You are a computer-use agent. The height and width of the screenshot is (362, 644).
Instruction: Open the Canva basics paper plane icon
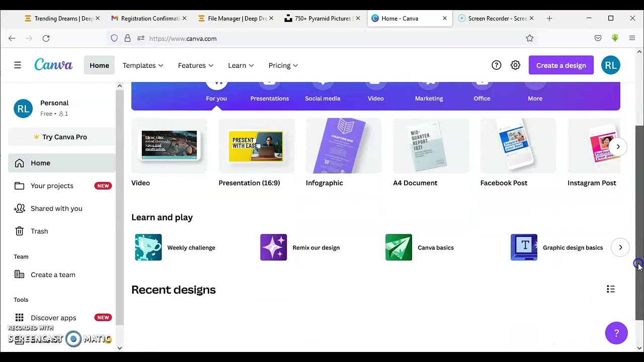click(398, 247)
